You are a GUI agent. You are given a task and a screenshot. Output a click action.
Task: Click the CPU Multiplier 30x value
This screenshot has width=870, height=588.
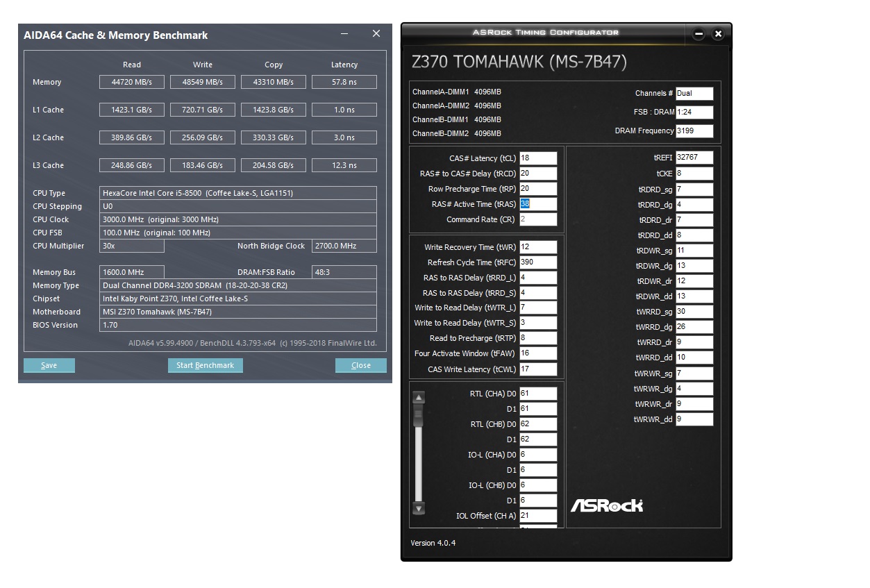click(132, 246)
